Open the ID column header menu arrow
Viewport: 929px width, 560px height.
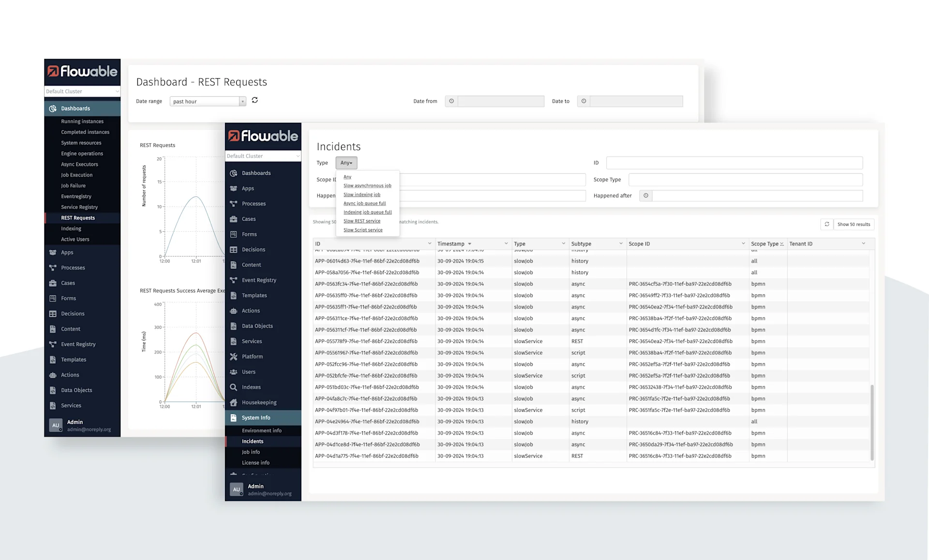point(429,243)
